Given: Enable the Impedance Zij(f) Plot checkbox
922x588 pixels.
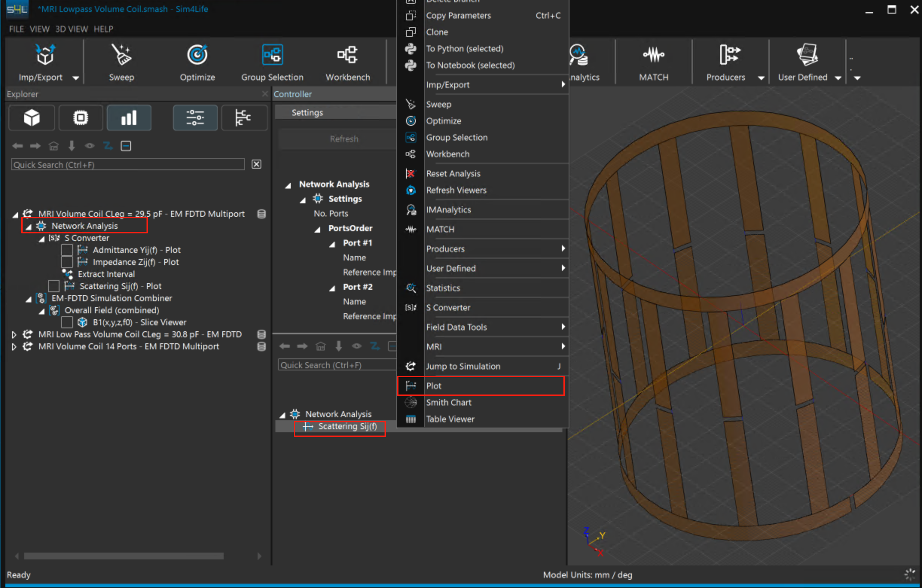Looking at the screenshot, I should (x=67, y=262).
